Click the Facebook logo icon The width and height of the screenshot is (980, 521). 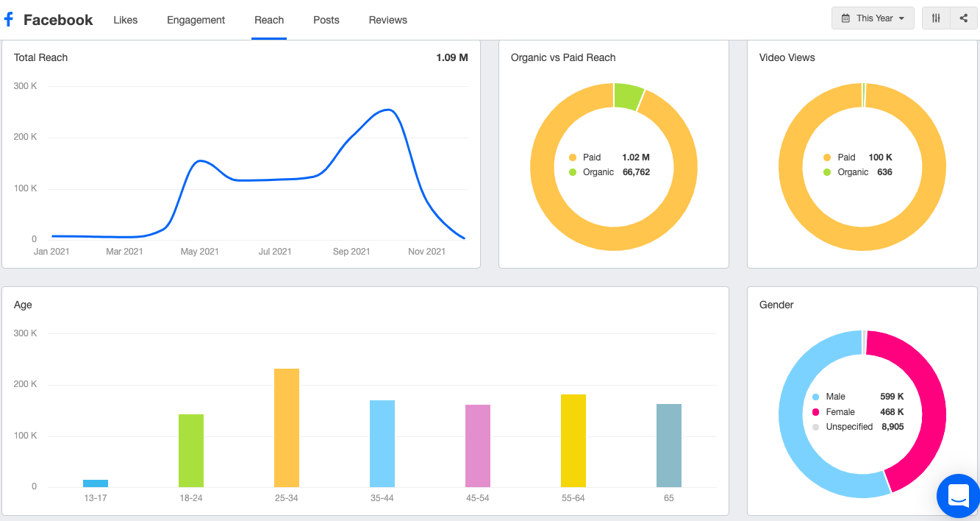pos(9,20)
